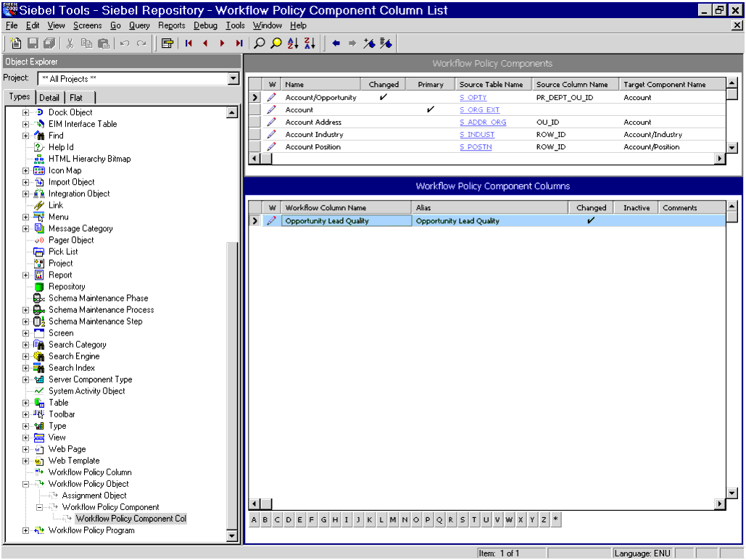Screen dimensions: 746x560
Task: Click the Save toolbar icon
Action: click(x=33, y=43)
